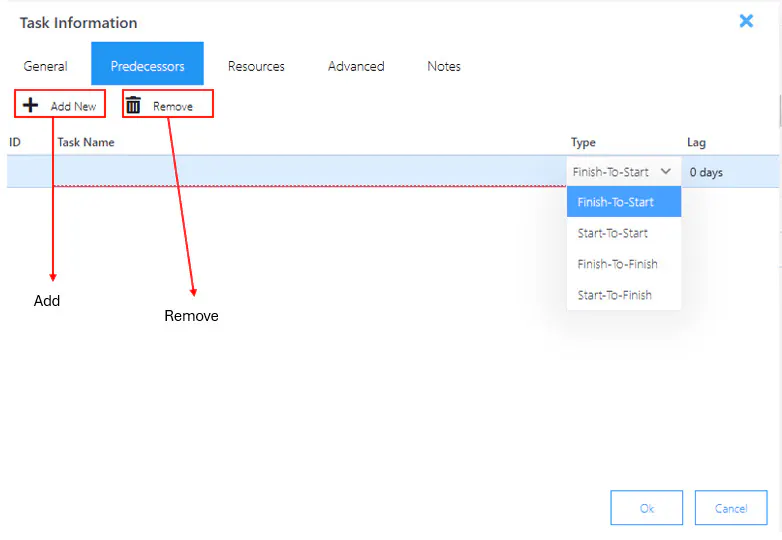The image size is (782, 540).
Task: Click the ID column header
Action: click(15, 143)
